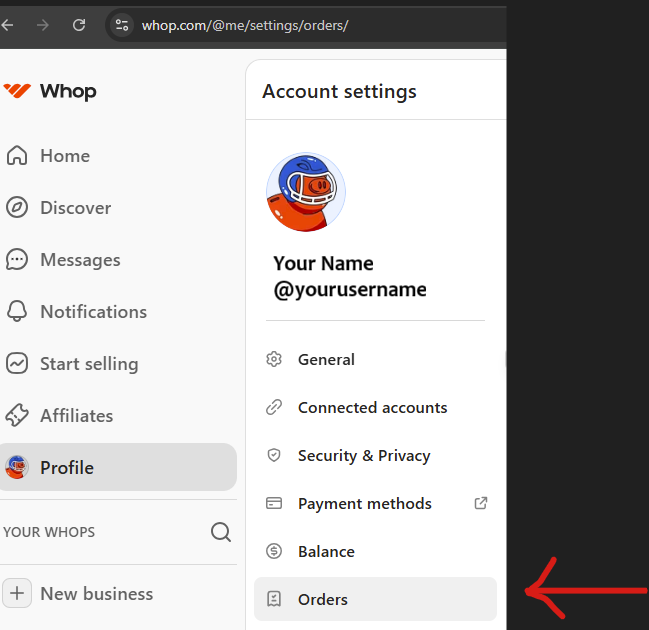Go to Connected accounts settings

click(x=372, y=408)
